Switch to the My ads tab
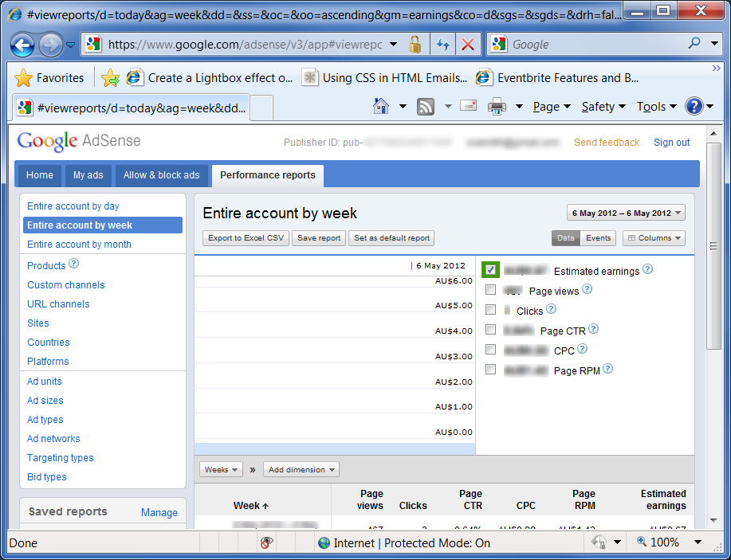Screen dimensions: 731x560 pos(88,175)
